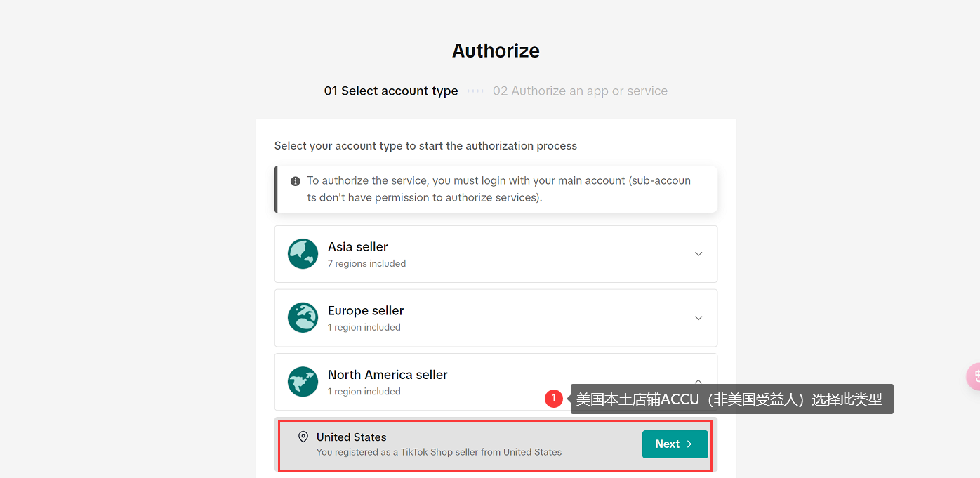
Task: Click the United States location pin icon
Action: point(303,437)
